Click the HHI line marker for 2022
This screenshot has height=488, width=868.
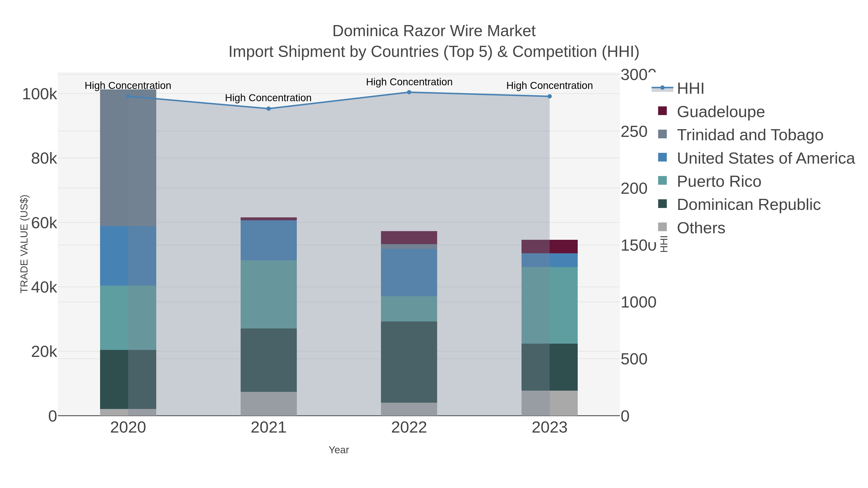click(409, 92)
